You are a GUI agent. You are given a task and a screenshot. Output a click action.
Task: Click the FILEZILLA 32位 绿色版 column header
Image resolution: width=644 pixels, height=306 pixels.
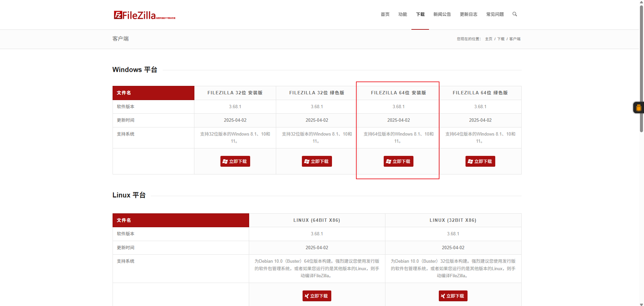(x=317, y=93)
